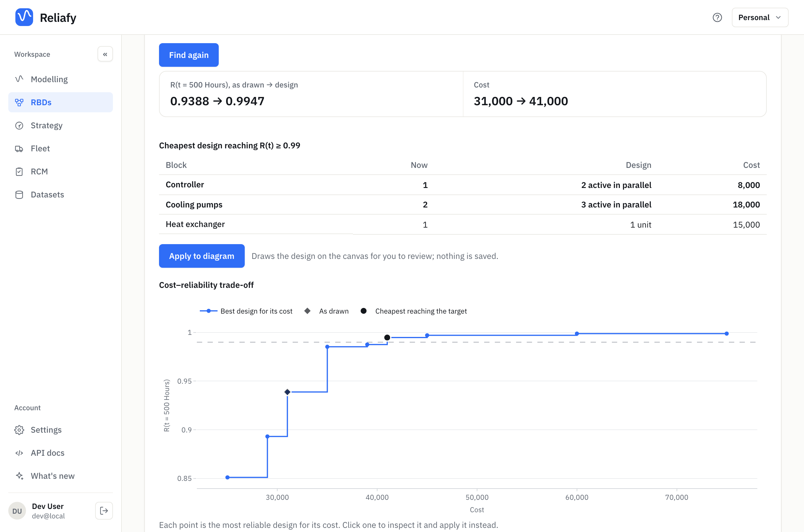Viewport: 804px width, 532px height.
Task: Select the RBDs menu item
Action: pyautogui.click(x=60, y=102)
